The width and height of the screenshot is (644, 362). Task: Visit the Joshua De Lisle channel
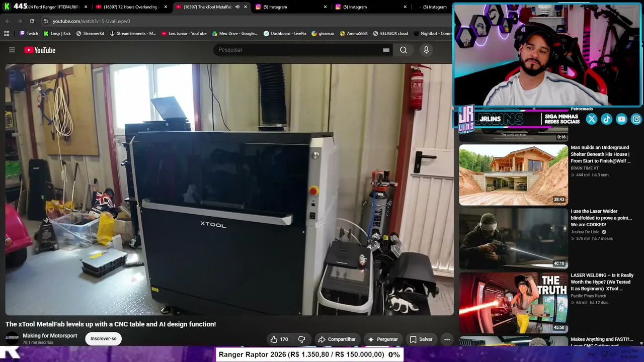[x=585, y=232]
